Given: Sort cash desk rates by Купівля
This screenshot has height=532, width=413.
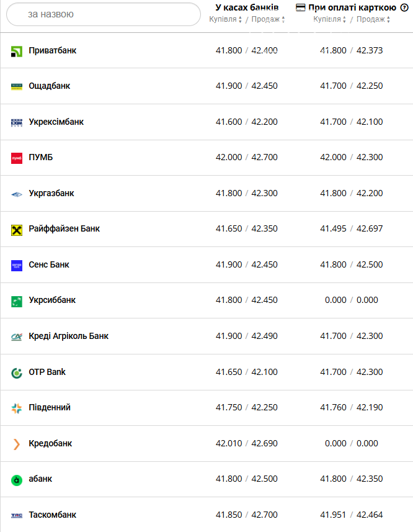Looking at the screenshot, I should (226, 19).
